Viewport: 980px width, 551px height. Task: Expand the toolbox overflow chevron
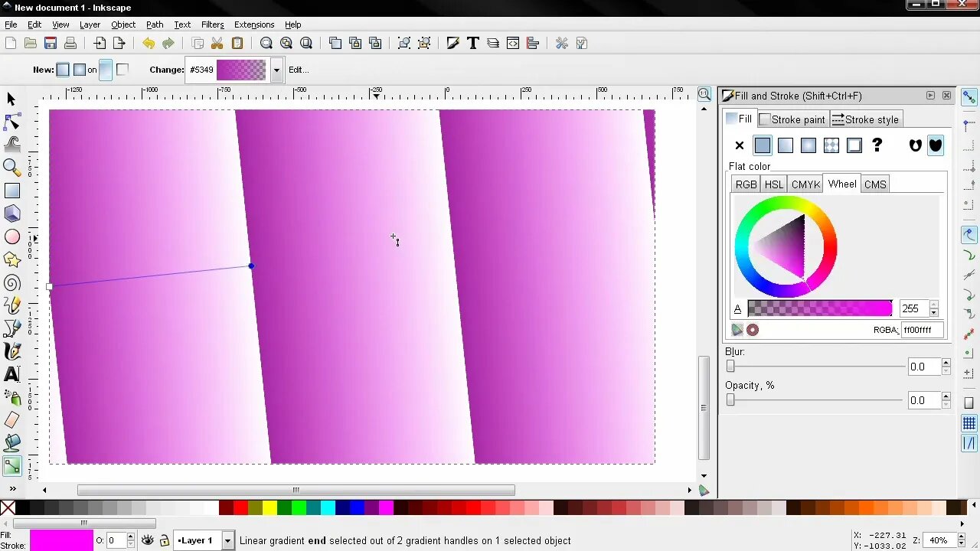tap(12, 488)
